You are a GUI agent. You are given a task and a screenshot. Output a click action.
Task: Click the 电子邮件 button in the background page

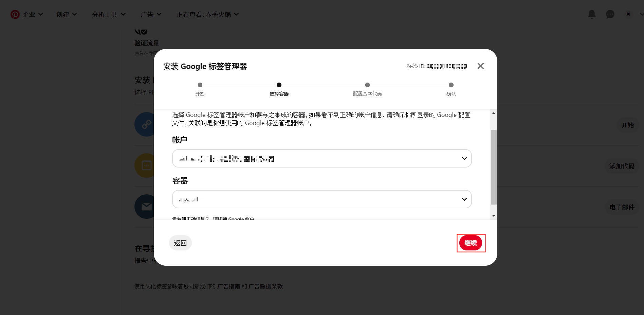(622, 207)
